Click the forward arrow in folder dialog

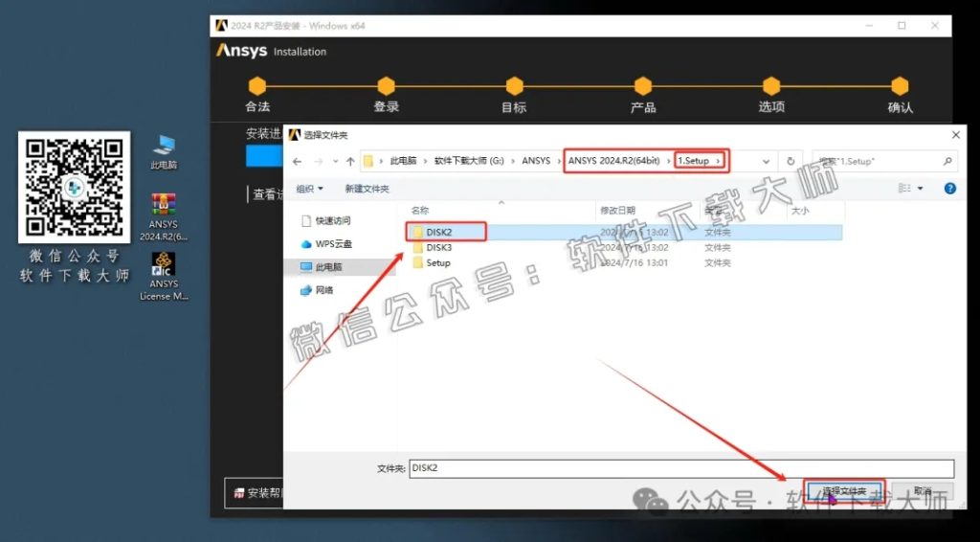[x=318, y=161]
